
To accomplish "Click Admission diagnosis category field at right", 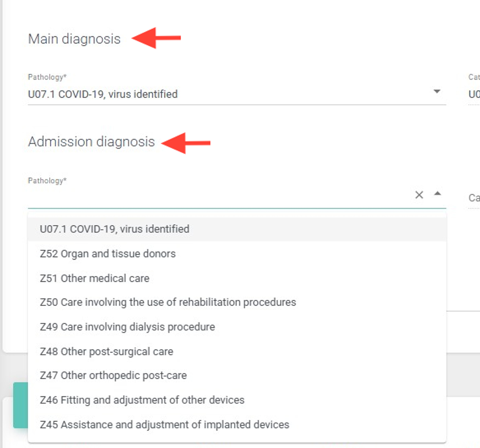I will click(x=474, y=198).
